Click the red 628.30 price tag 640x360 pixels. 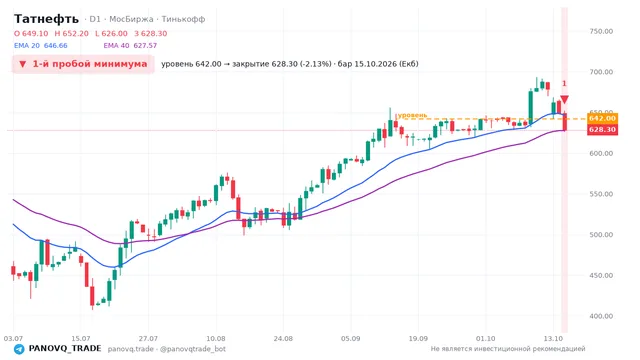pos(602,130)
